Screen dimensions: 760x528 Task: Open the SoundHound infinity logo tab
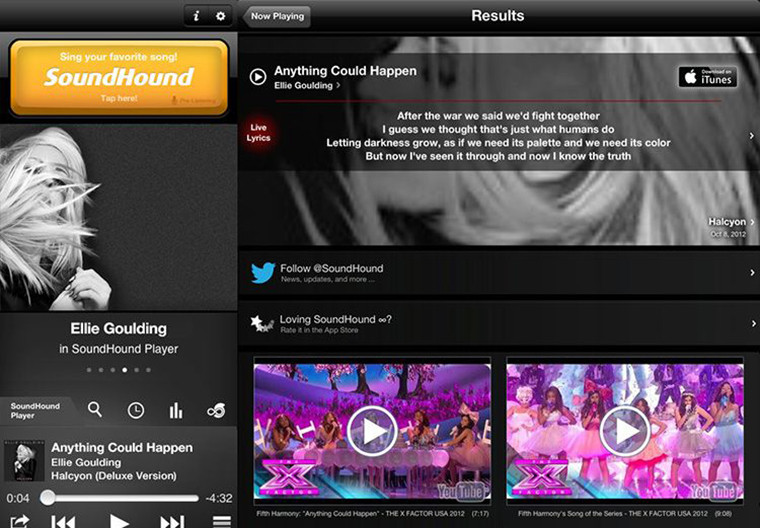[216, 411]
